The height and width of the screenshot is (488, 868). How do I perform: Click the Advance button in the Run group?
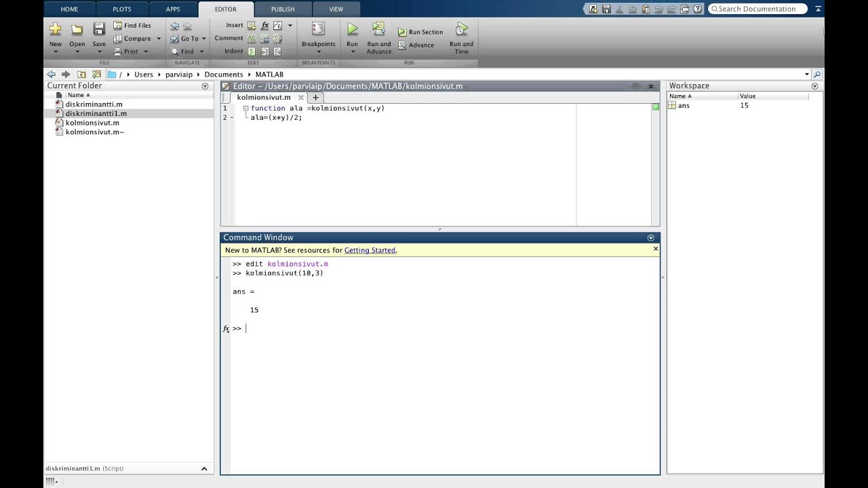[x=416, y=45]
